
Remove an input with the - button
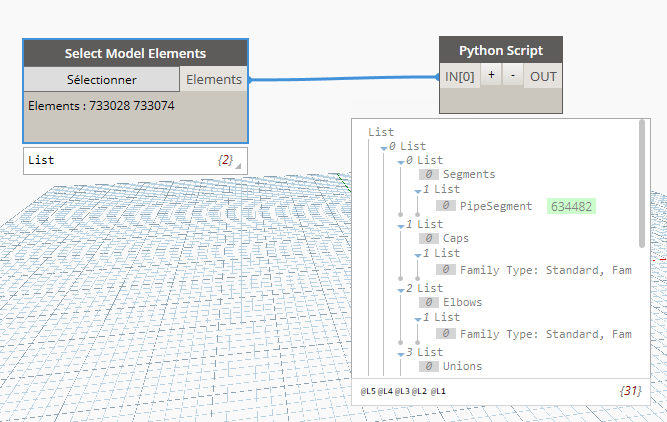click(x=513, y=75)
